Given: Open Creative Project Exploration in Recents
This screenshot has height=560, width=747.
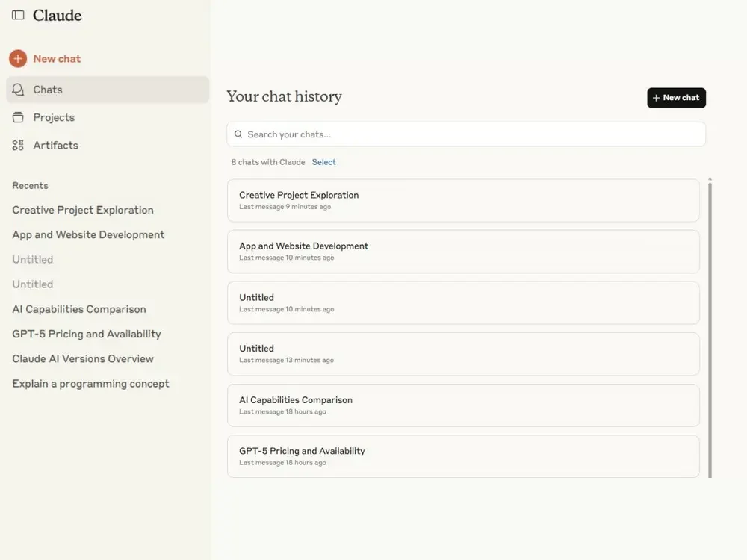Looking at the screenshot, I should (x=83, y=210).
